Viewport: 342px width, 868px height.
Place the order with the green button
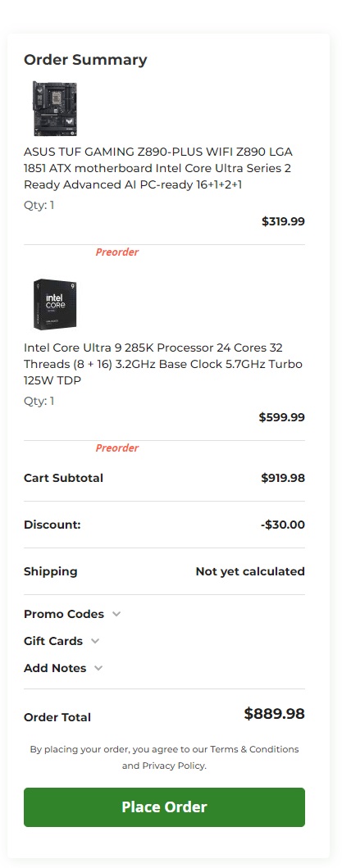[x=164, y=807]
